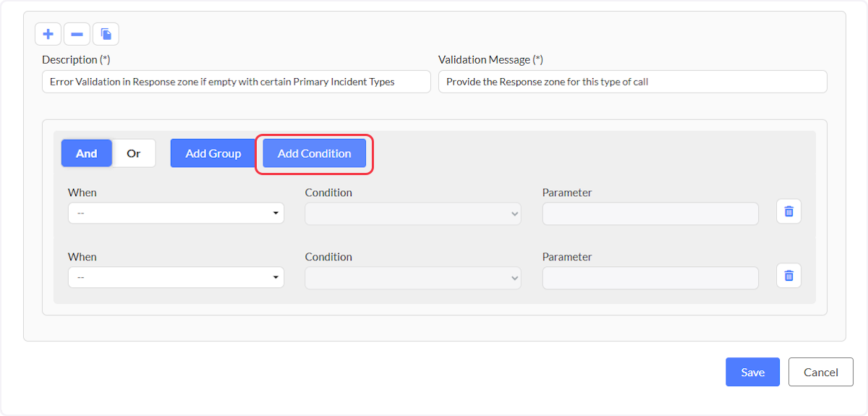The height and width of the screenshot is (416, 868).
Task: Delete the second condition row with the trash icon
Action: point(789,276)
